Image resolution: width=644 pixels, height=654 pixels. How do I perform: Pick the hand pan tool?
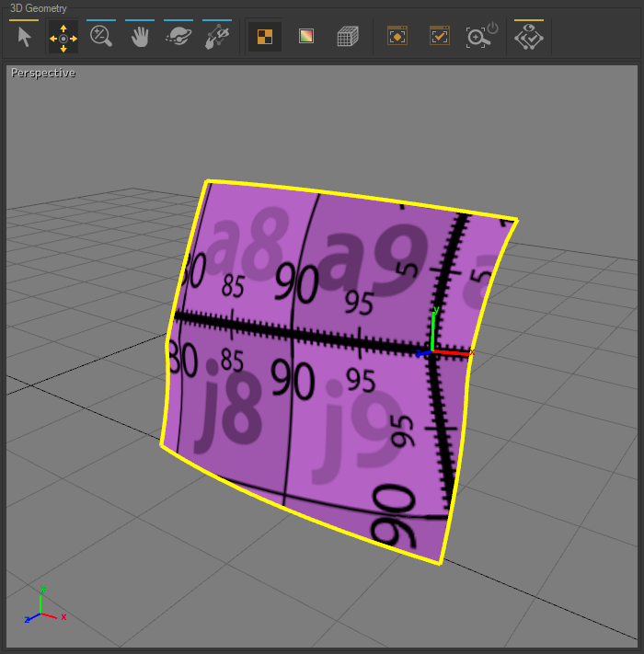[140, 37]
